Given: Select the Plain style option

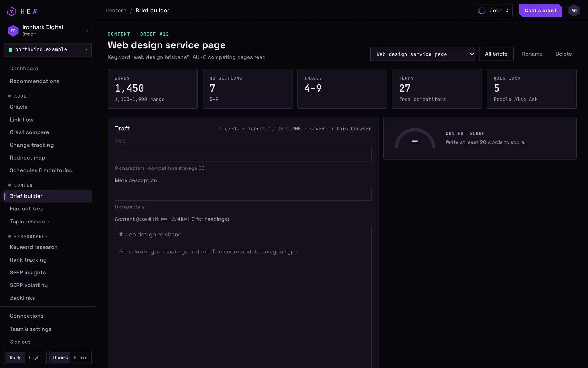Looking at the screenshot, I should (81, 357).
